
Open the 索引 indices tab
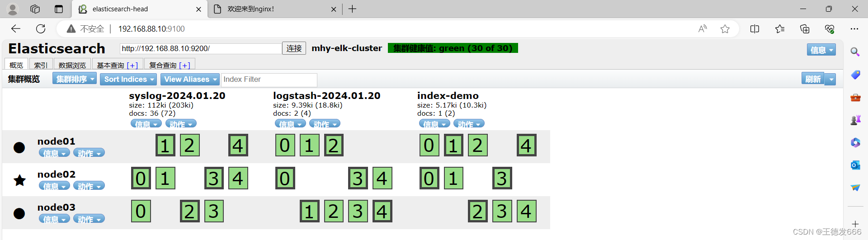tap(41, 65)
